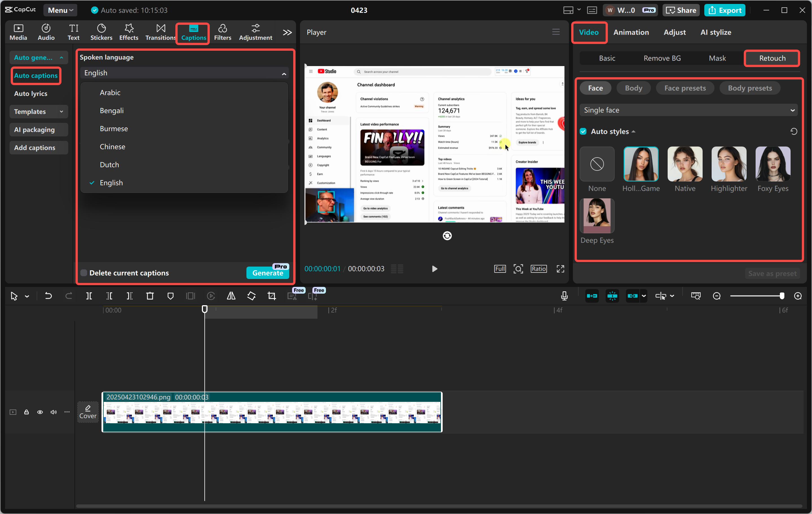Start recording a voiceover
812x514 pixels.
564,296
